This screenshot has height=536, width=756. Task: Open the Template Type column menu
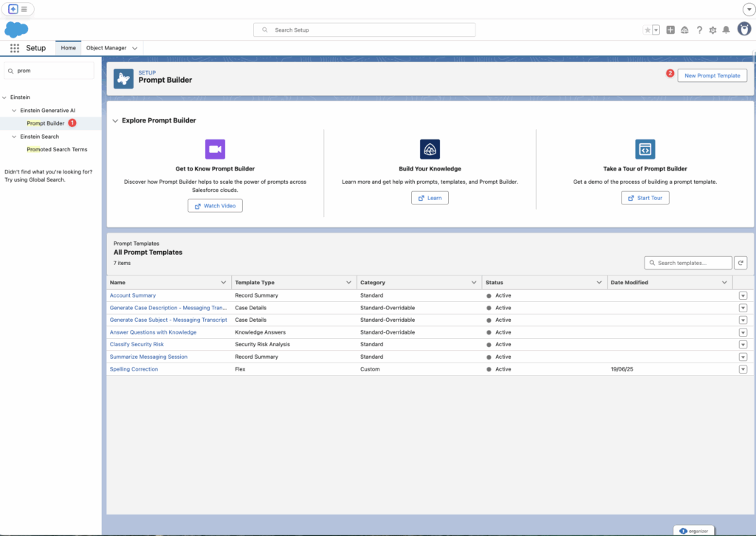click(348, 283)
